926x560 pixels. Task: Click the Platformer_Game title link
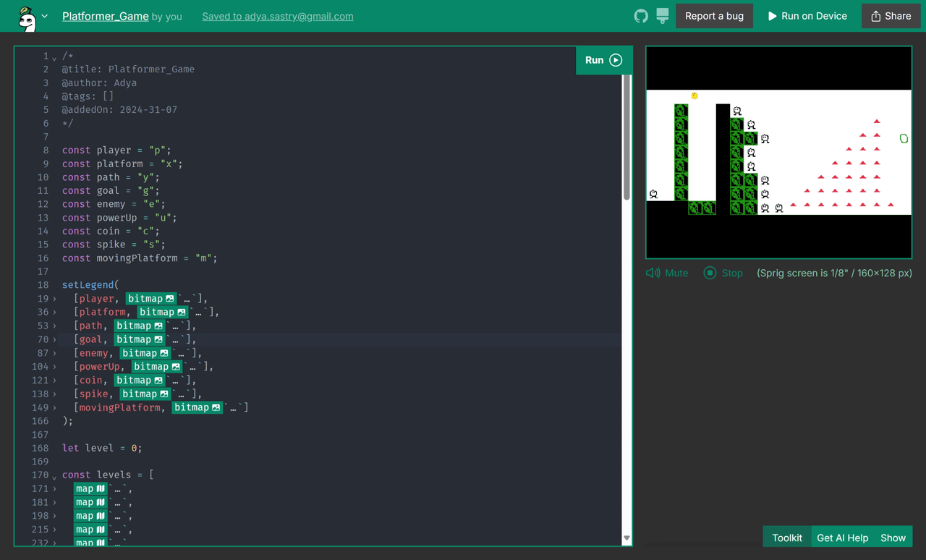point(106,16)
